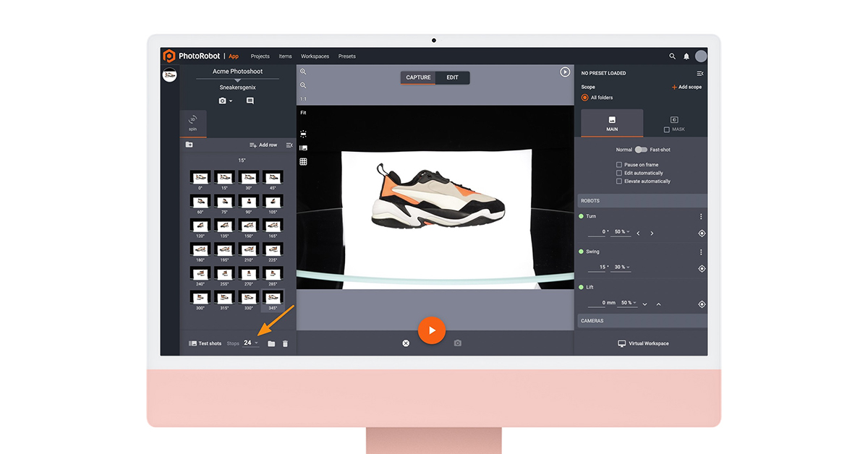Click the target icon for the Swing robot

[702, 268]
